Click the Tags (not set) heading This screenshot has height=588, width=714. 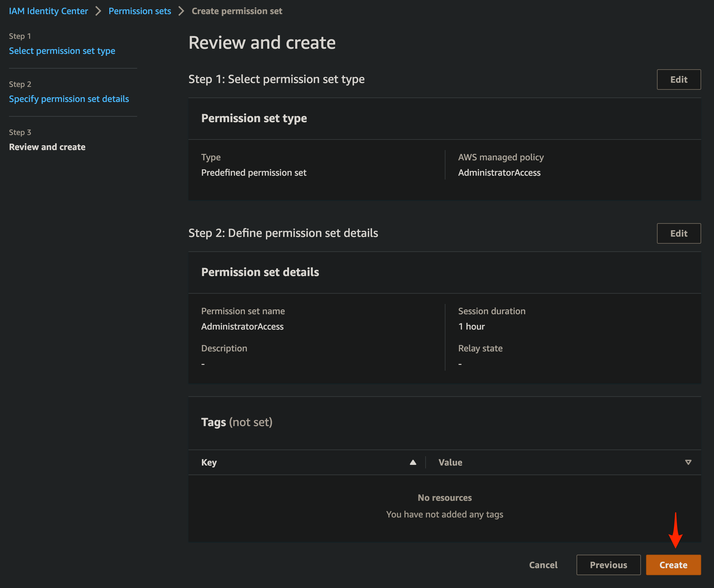tap(237, 422)
